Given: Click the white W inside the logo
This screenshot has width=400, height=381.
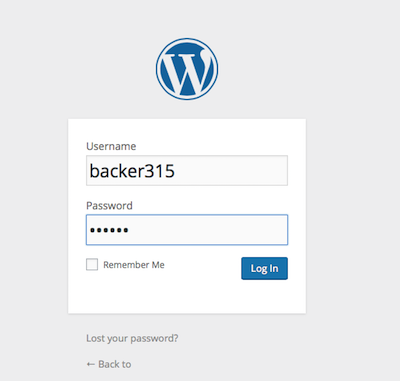Looking at the screenshot, I should [188, 72].
